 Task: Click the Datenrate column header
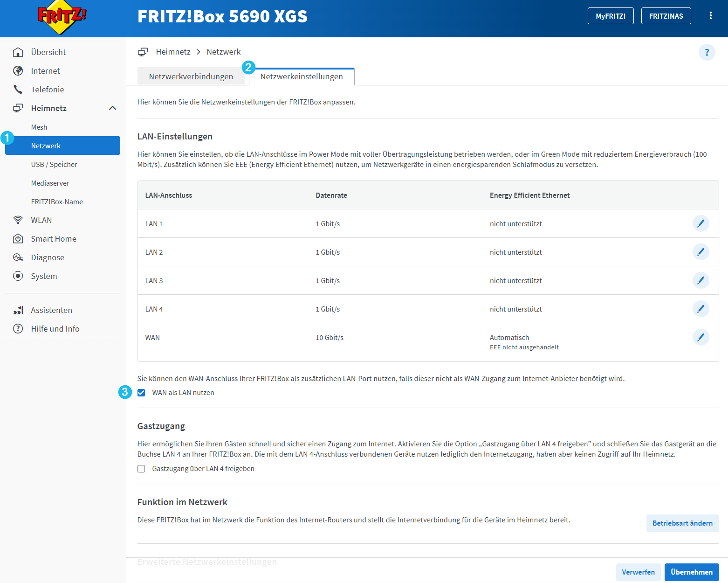coord(331,195)
